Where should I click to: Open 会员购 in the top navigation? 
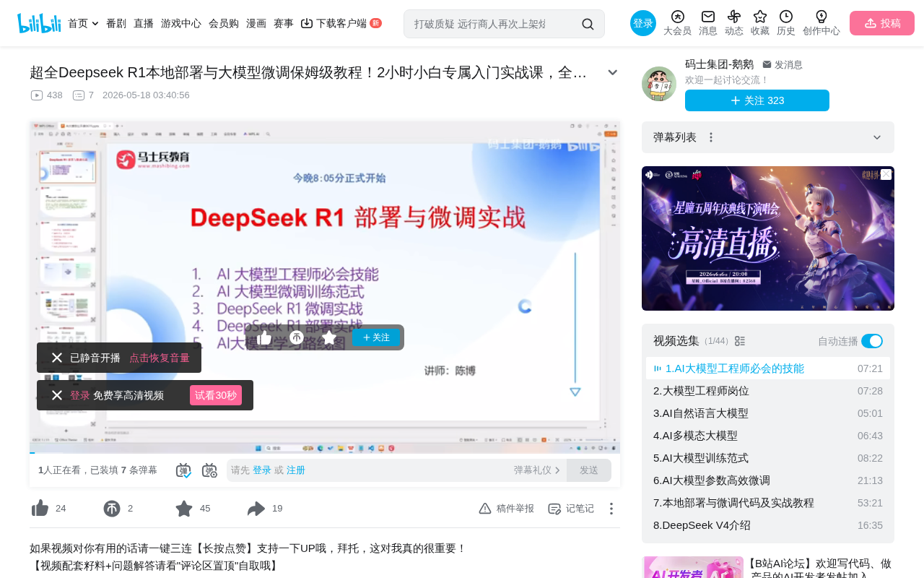224,23
